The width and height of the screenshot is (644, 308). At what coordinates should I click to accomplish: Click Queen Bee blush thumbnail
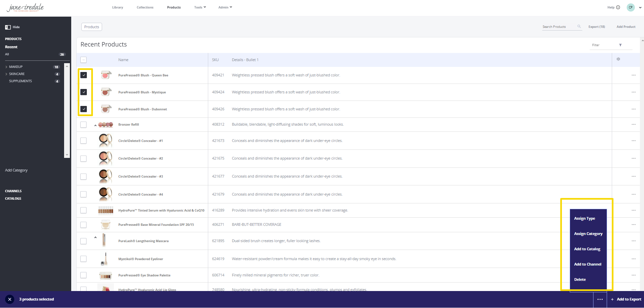pos(106,75)
